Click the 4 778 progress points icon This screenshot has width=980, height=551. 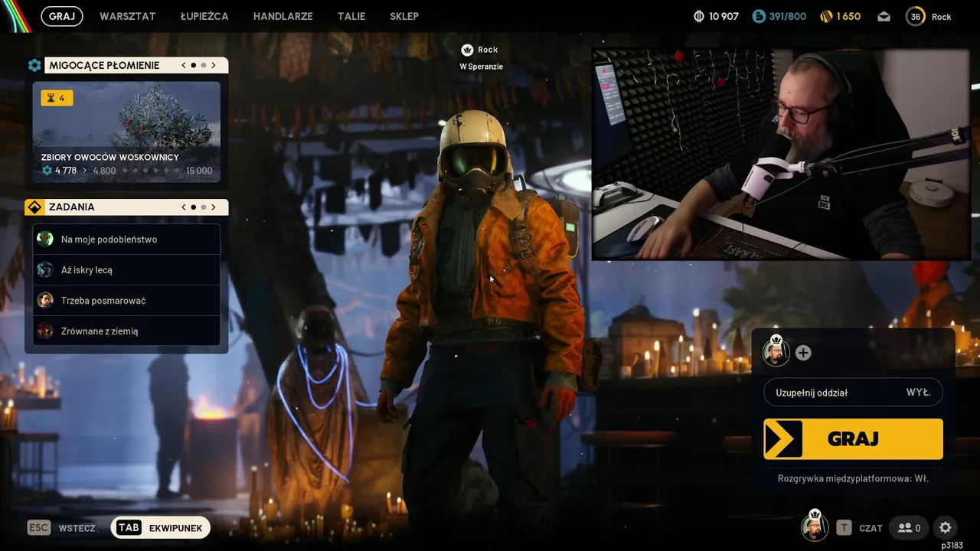(x=47, y=171)
